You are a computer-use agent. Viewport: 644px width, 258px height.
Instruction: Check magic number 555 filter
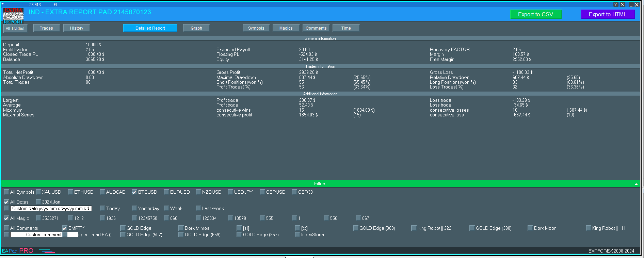pos(262,218)
